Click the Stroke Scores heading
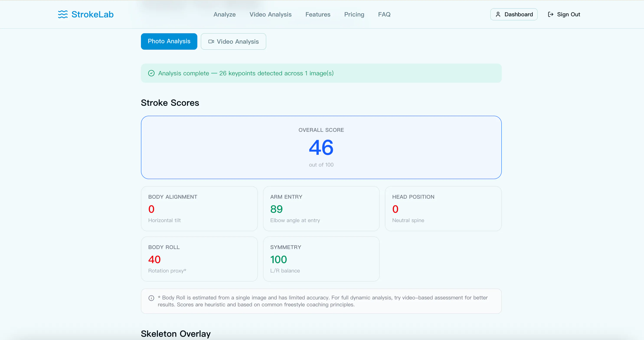 pos(170,103)
